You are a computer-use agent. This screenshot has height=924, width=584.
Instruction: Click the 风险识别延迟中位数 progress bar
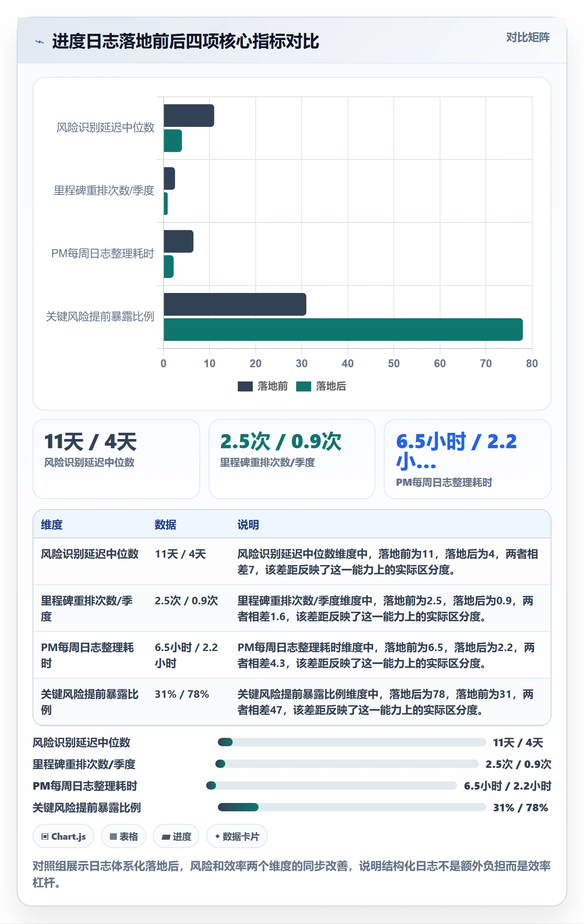click(x=352, y=742)
